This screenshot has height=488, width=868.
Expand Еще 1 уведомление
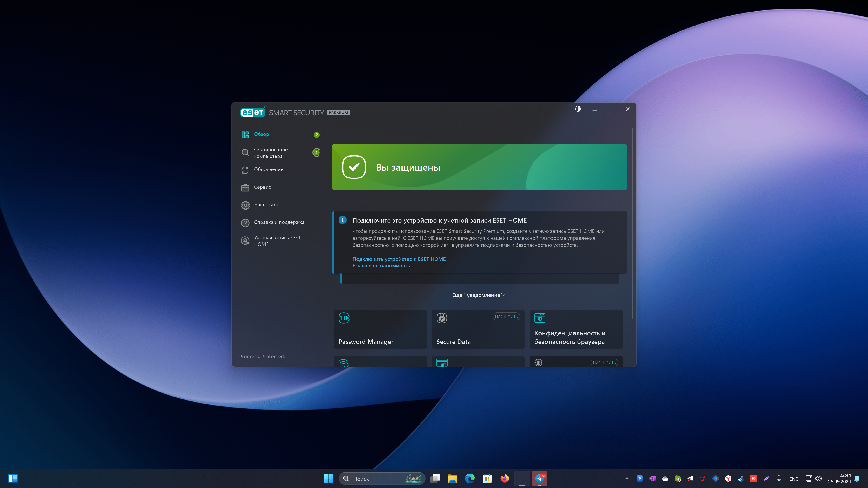click(479, 295)
